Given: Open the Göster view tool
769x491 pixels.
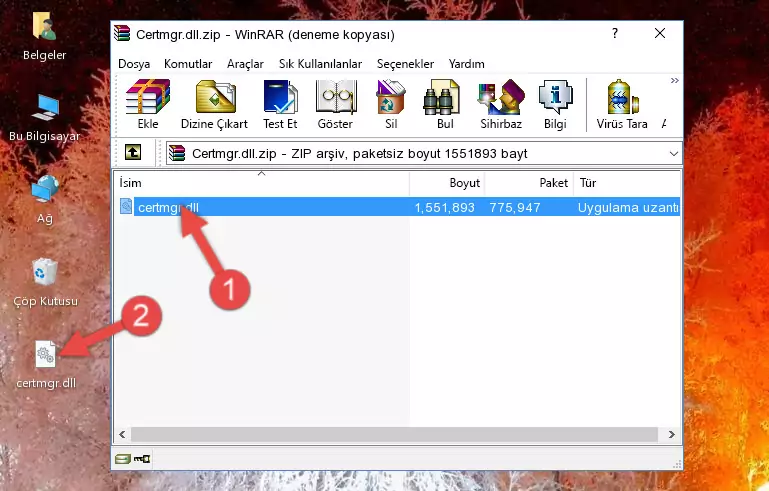Looking at the screenshot, I should point(335,104).
